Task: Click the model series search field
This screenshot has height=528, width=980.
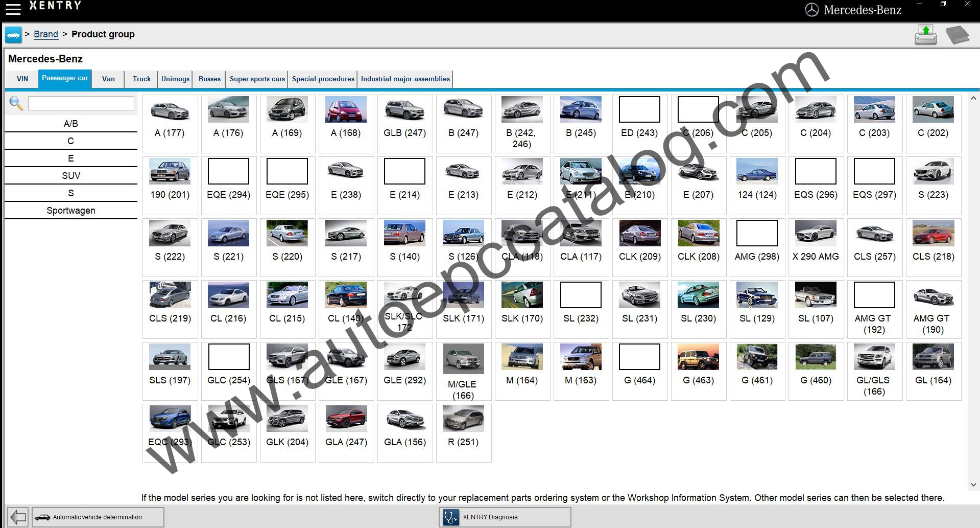Action: 81,103
